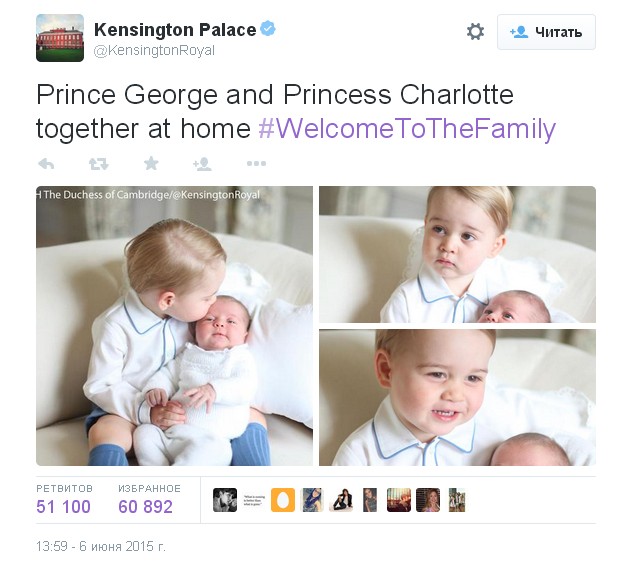Image resolution: width=630 pixels, height=577 pixels.
Task: View the 60 892 favorites list
Action: 149,500
